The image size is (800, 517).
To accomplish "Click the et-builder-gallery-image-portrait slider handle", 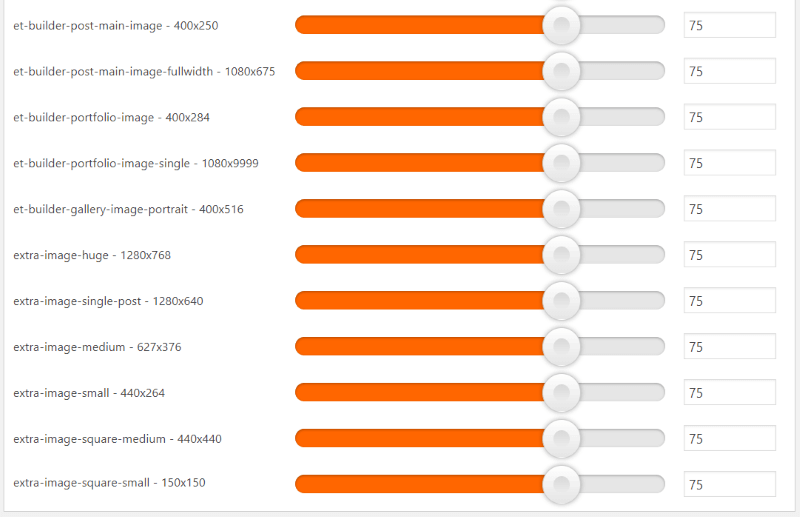I will click(x=561, y=209).
